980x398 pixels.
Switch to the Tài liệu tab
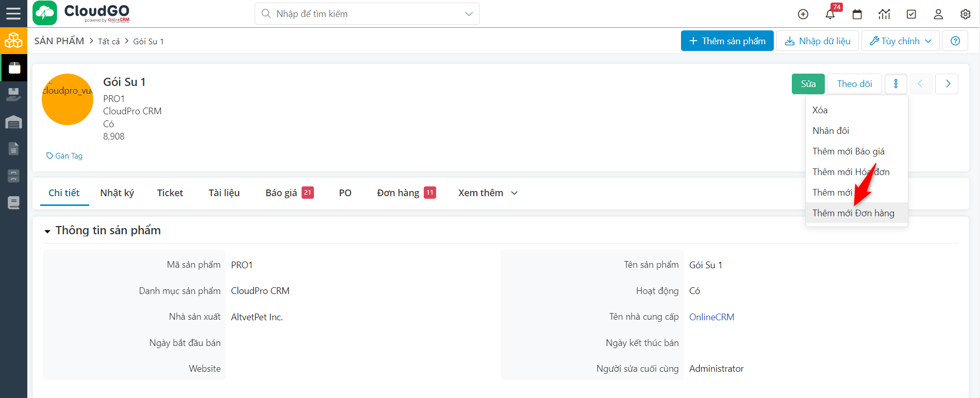pyautogui.click(x=224, y=193)
